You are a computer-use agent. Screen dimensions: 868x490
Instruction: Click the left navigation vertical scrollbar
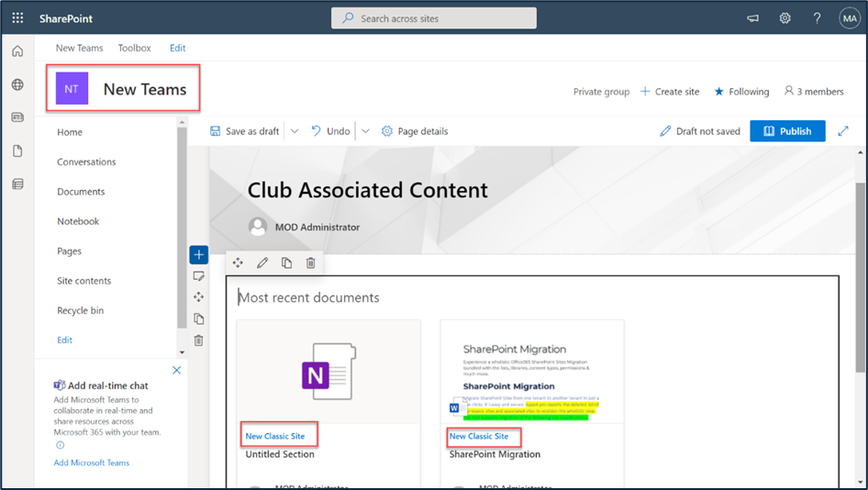point(182,227)
